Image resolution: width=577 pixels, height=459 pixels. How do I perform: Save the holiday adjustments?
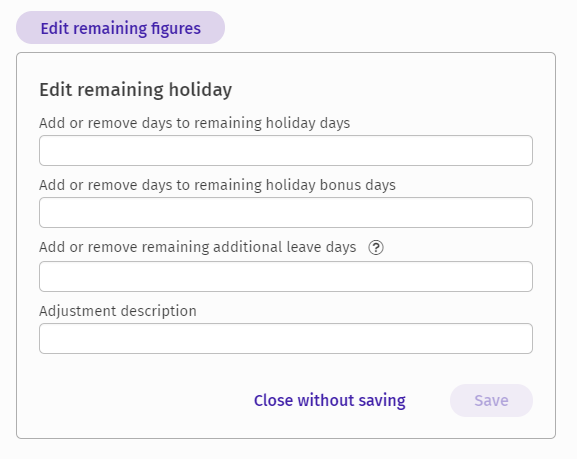point(491,400)
